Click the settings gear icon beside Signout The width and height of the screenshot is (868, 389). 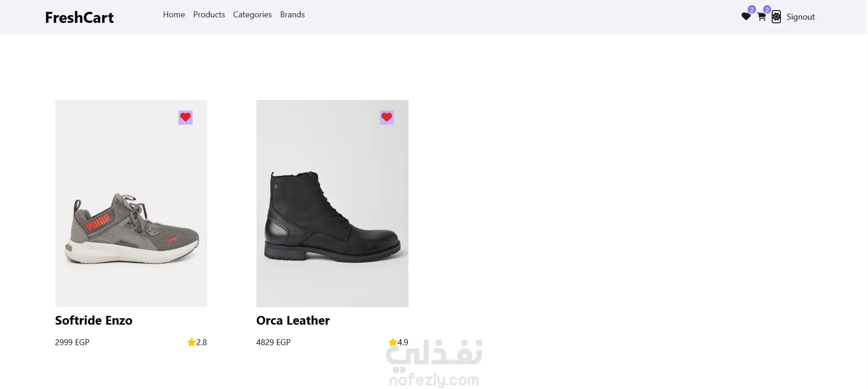pos(776,17)
